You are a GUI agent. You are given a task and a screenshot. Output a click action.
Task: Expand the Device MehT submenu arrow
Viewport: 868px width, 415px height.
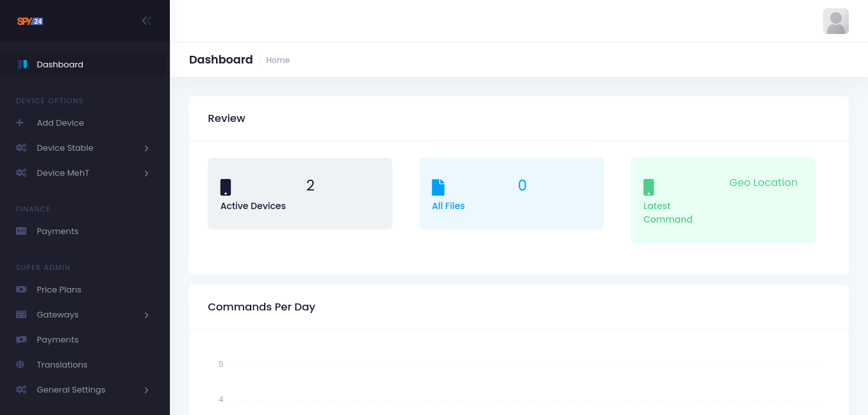(x=146, y=173)
